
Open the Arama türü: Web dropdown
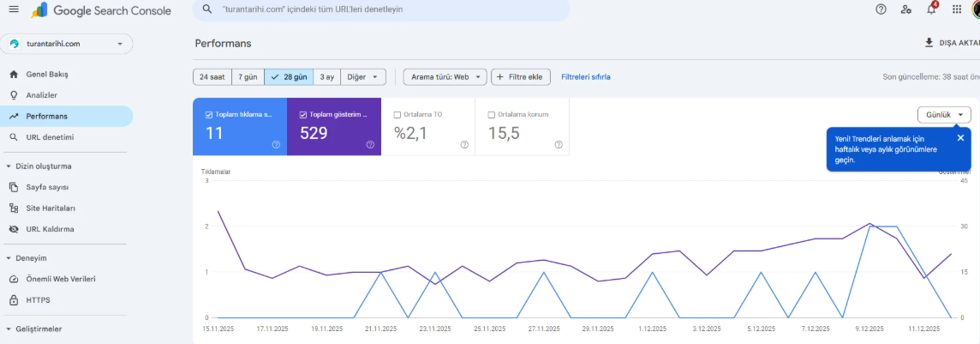(x=445, y=77)
